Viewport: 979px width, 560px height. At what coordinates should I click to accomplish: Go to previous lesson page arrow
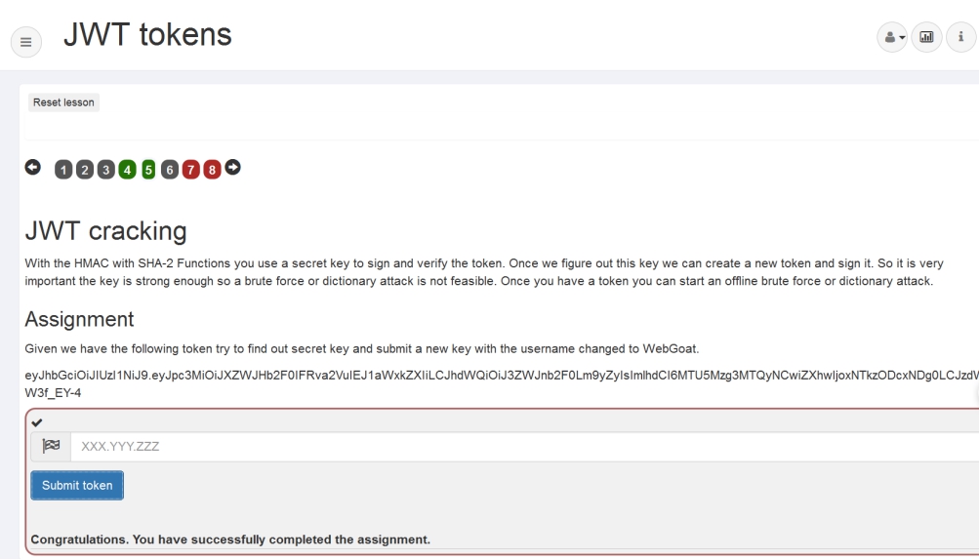[33, 167]
